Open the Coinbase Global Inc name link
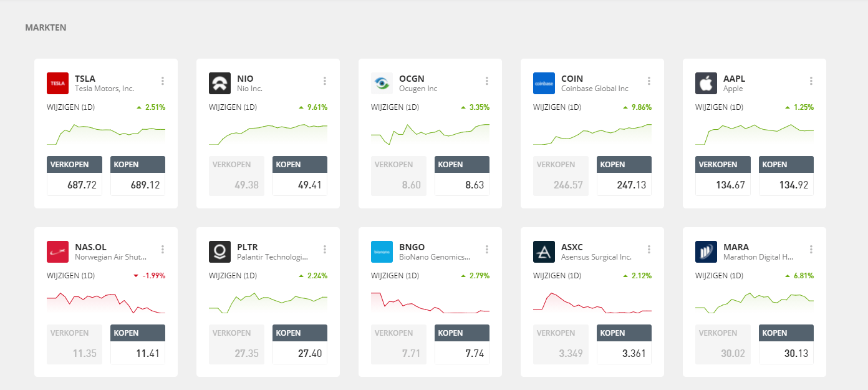Viewport: 868px width, 390px height. pos(595,89)
